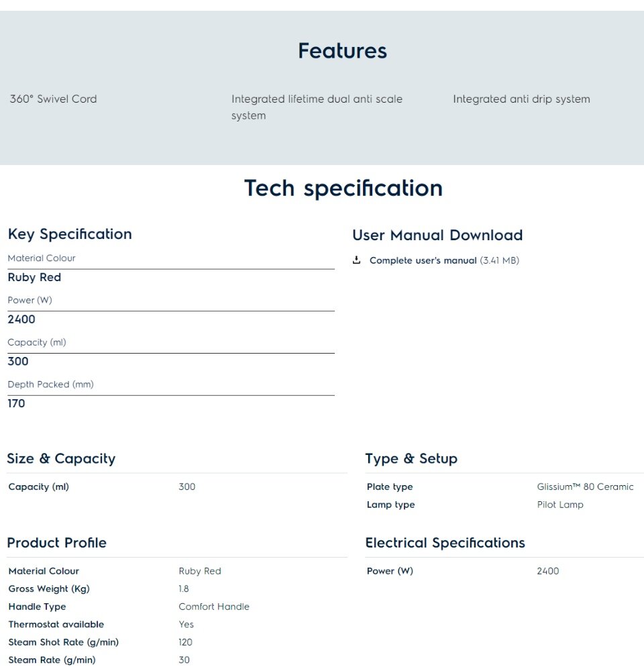Click the Product Profile heading
Image resolution: width=644 pixels, height=671 pixels.
(57, 543)
